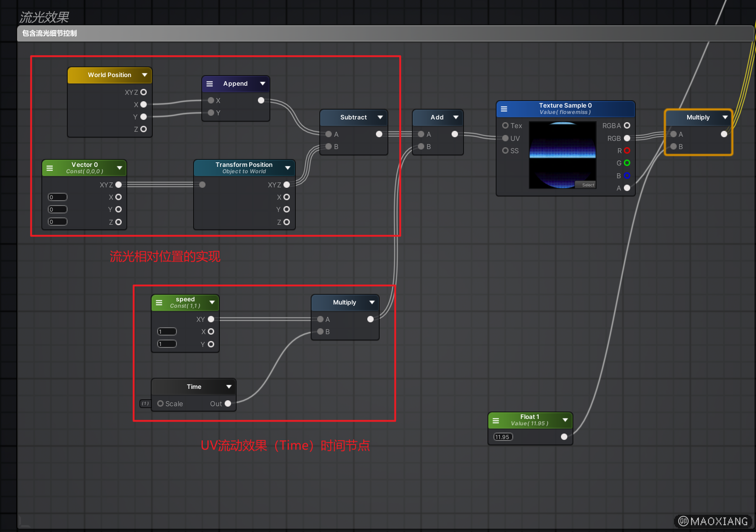Select the Add node header

pyautogui.click(x=437, y=118)
